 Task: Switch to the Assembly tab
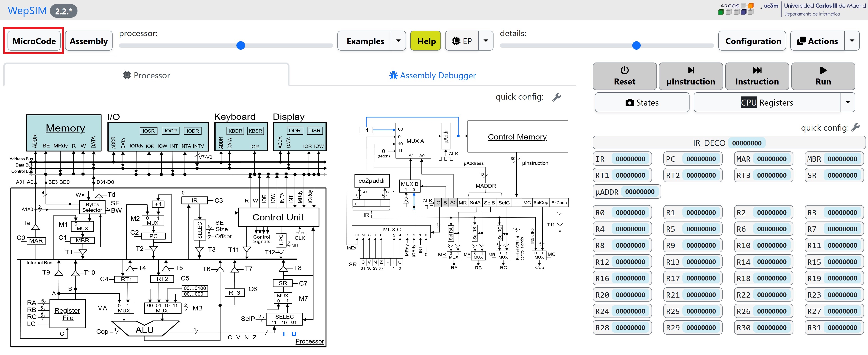click(x=89, y=40)
